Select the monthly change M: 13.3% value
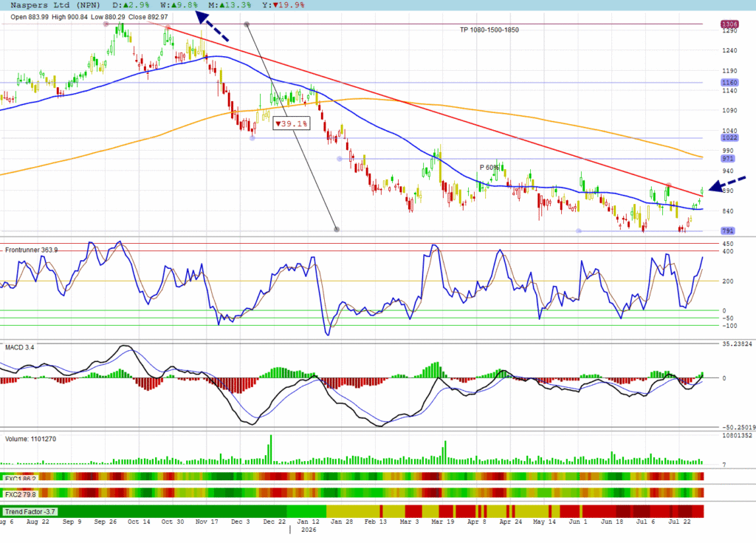This screenshot has height=543, width=756. pyautogui.click(x=230, y=5)
